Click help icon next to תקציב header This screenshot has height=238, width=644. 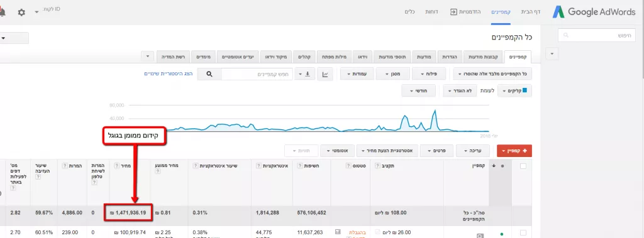click(377, 166)
